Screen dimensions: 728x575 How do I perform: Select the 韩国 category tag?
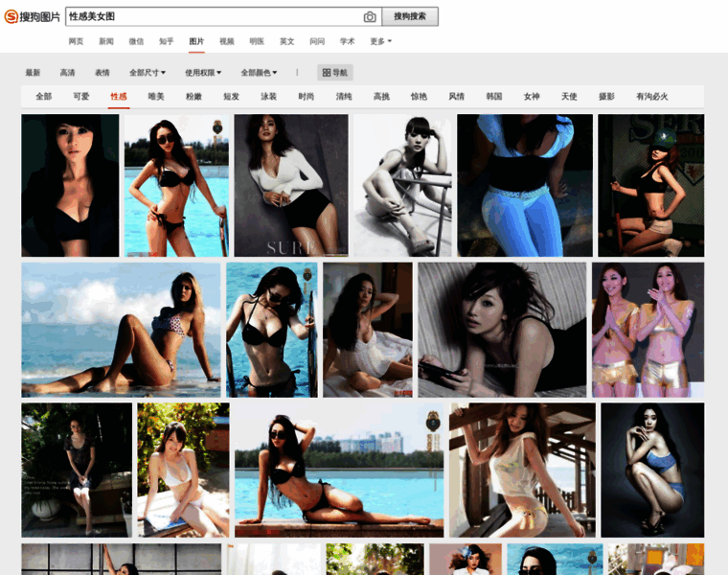(494, 97)
